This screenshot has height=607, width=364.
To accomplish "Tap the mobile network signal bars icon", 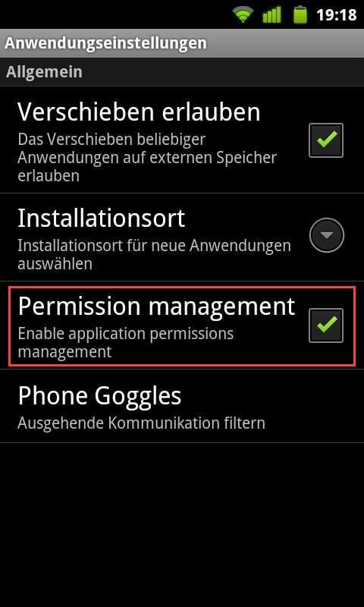I will pos(271,15).
